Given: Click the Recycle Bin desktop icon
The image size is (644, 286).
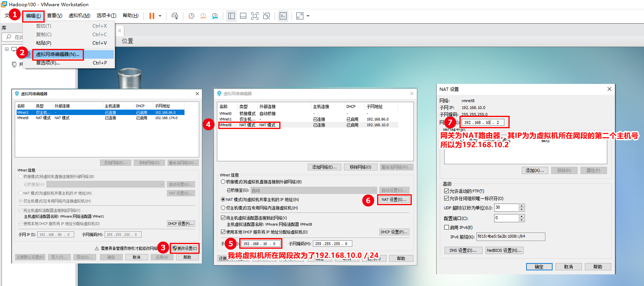Looking at the screenshot, I should (129, 78).
